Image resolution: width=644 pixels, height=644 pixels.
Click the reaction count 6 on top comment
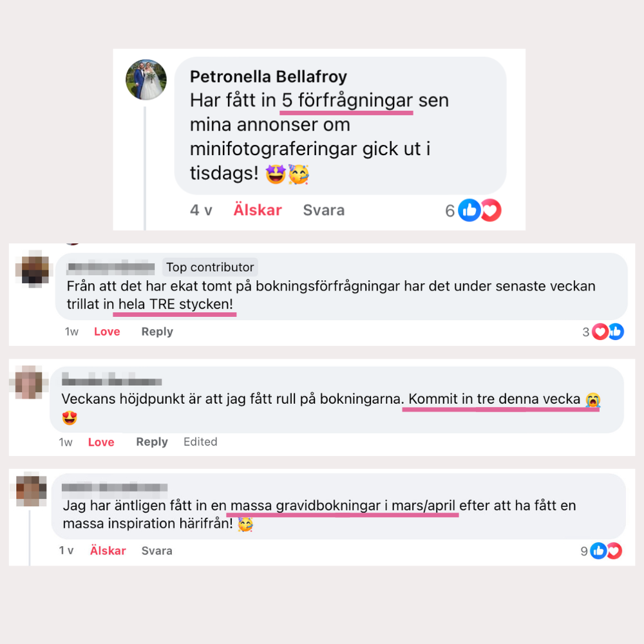click(450, 211)
